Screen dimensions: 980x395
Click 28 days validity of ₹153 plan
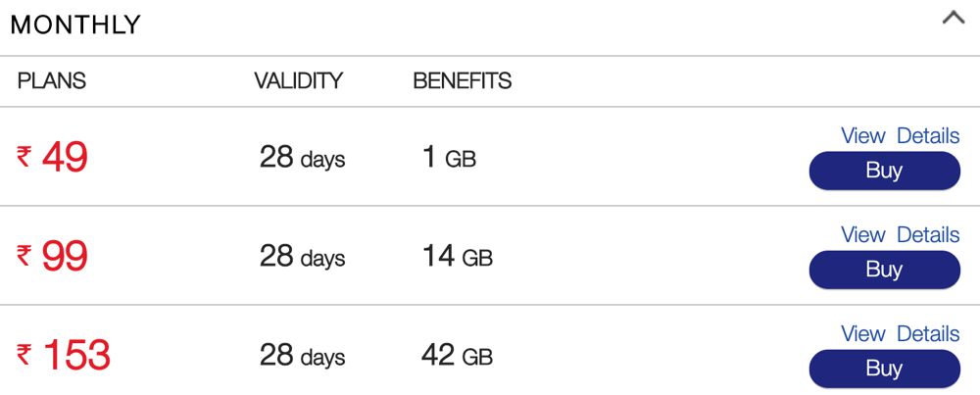pyautogui.click(x=302, y=356)
